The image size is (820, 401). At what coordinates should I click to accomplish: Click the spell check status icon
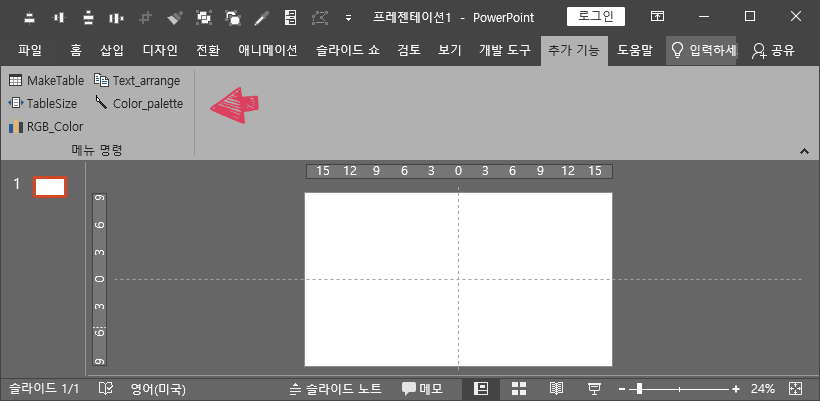coord(106,389)
